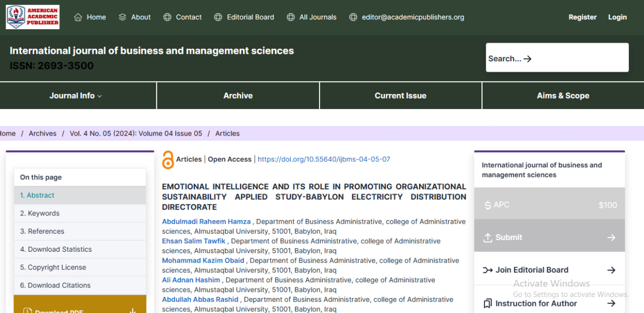Screen dimensions: 644x313
Task: Open the Home link in top navigation
Action: coord(96,17)
